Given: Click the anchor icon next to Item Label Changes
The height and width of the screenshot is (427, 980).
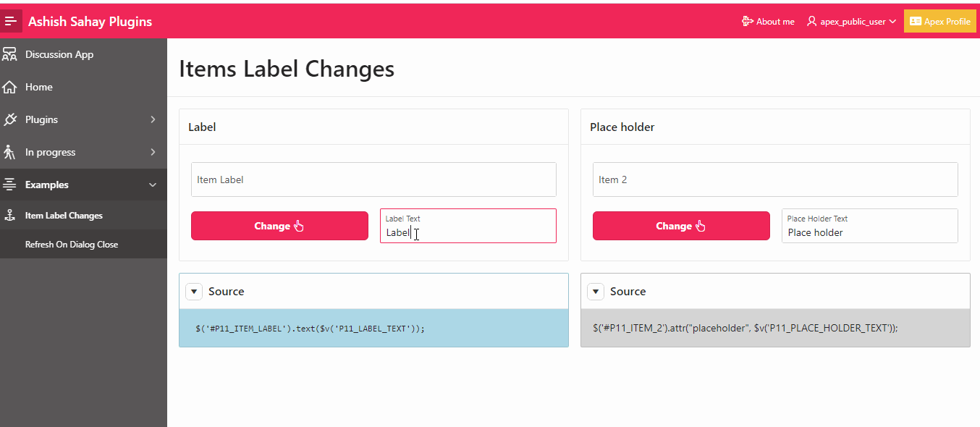Looking at the screenshot, I should click(10, 215).
